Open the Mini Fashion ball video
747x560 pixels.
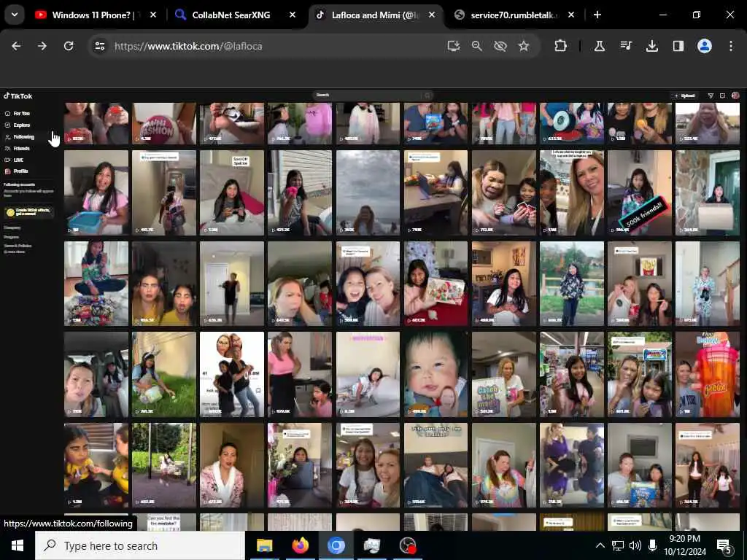164,123
